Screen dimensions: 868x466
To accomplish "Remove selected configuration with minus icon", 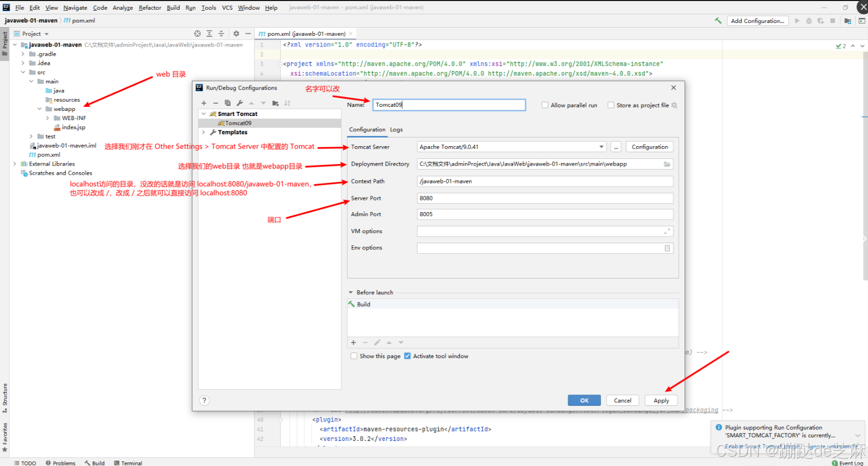I will (215, 103).
